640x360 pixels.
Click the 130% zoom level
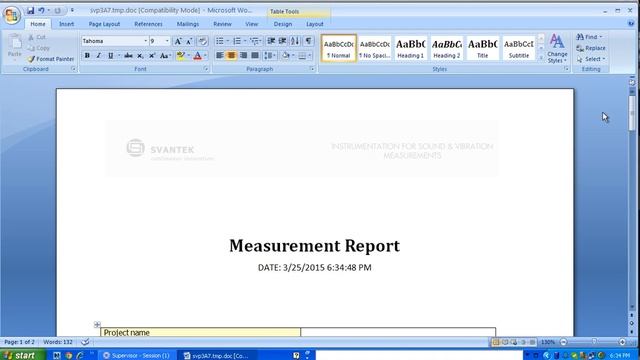pyautogui.click(x=548, y=342)
